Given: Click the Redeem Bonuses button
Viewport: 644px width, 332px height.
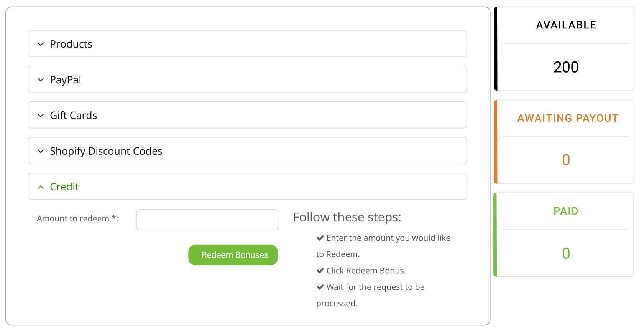Looking at the screenshot, I should coord(233,255).
